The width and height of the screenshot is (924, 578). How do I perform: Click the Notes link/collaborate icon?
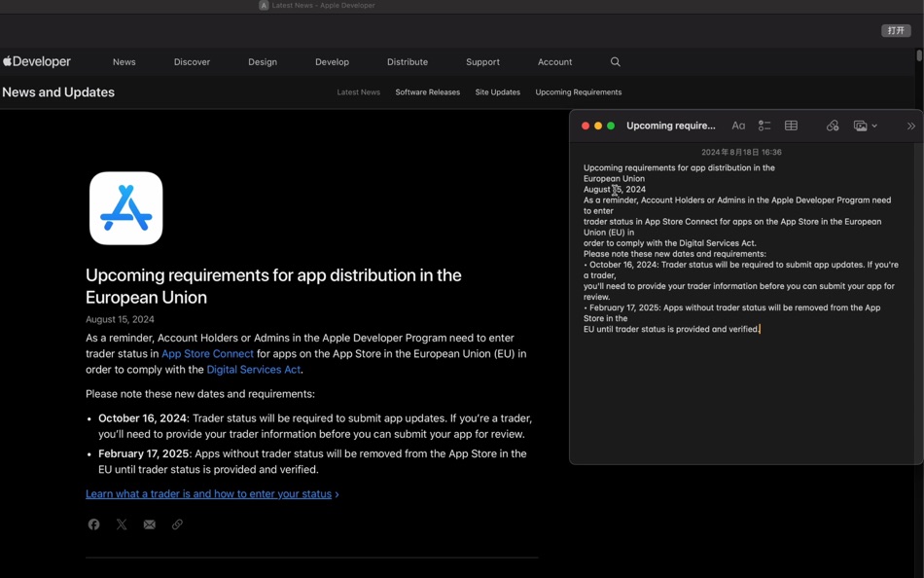point(833,126)
